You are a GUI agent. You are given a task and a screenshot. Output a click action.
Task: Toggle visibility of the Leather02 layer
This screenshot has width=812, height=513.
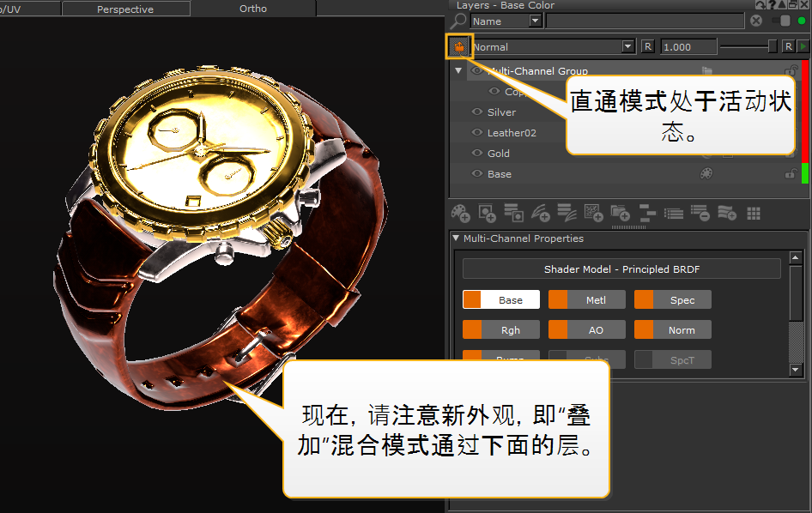pyautogui.click(x=477, y=133)
